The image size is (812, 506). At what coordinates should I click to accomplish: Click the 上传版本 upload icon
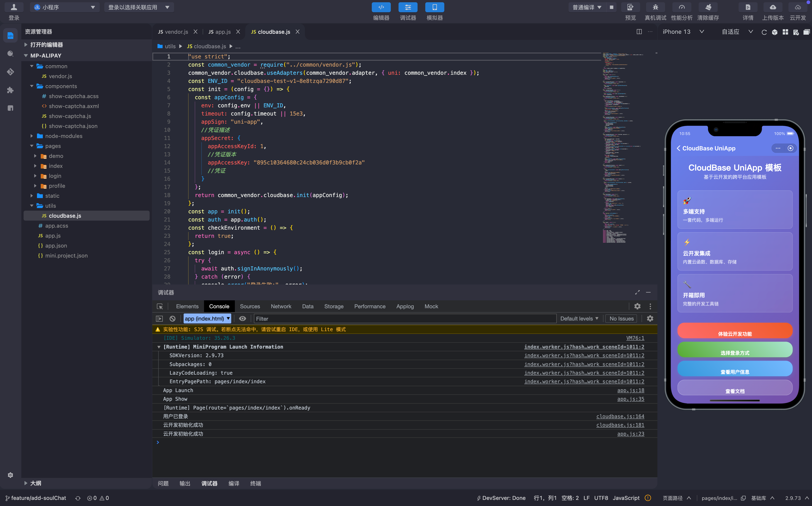point(773,7)
